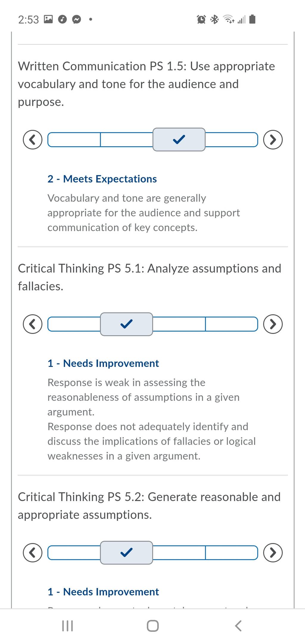305x644 pixels.
Task: Click previous level arrow for Critical Thinking PS 5.2
Action: click(x=33, y=553)
